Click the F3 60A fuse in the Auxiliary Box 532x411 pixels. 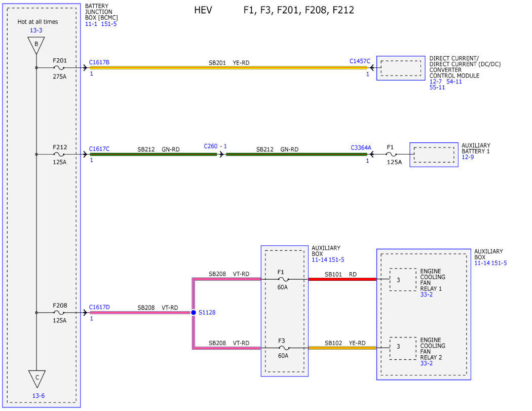pos(283,348)
